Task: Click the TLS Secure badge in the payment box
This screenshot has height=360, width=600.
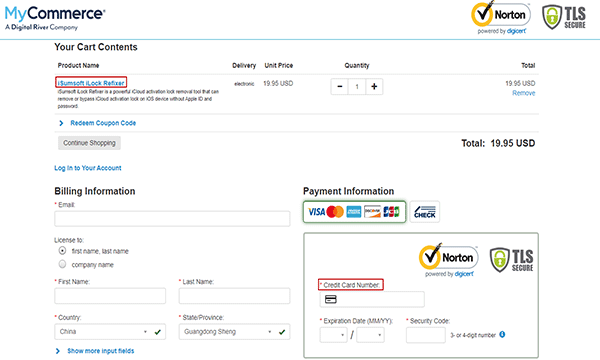Action: click(512, 260)
